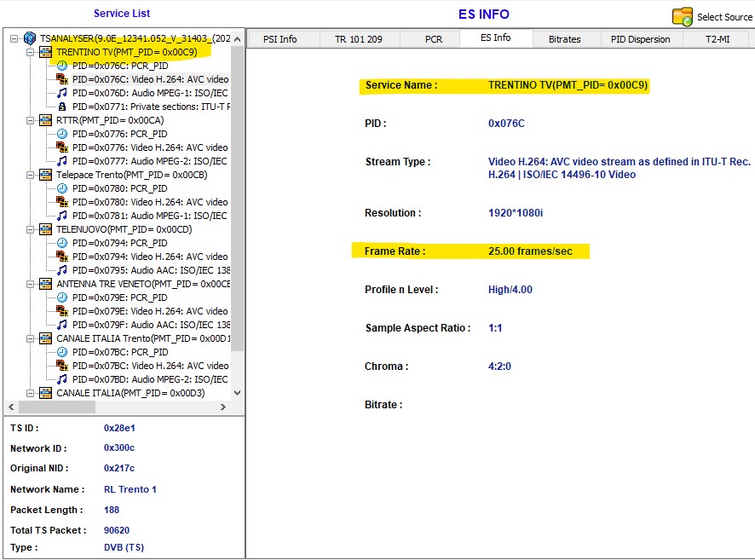Click the Select Source button label
The height and width of the screenshot is (560, 755).
point(724,17)
